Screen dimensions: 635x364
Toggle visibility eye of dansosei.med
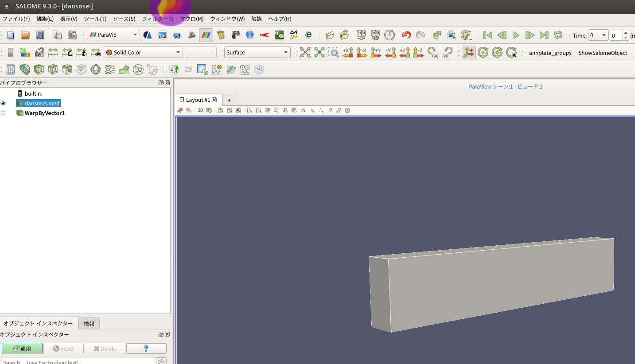4,103
